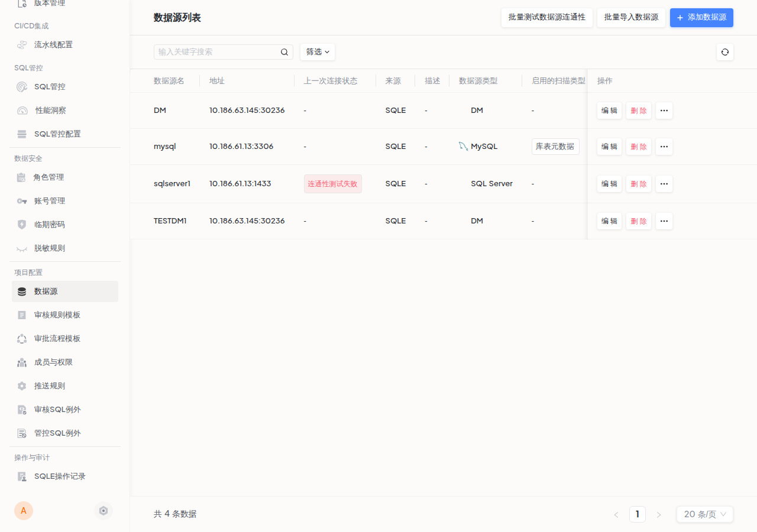
Task: Open 成员与权限 from the sidebar
Action: point(22,362)
